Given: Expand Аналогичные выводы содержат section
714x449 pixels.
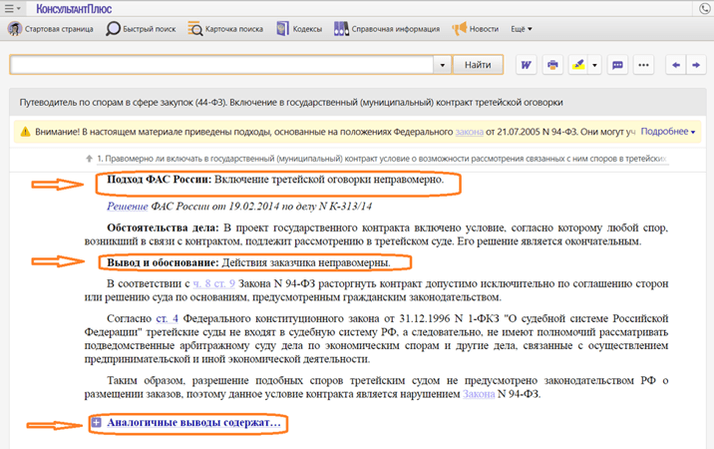Looking at the screenshot, I should tap(188, 424).
